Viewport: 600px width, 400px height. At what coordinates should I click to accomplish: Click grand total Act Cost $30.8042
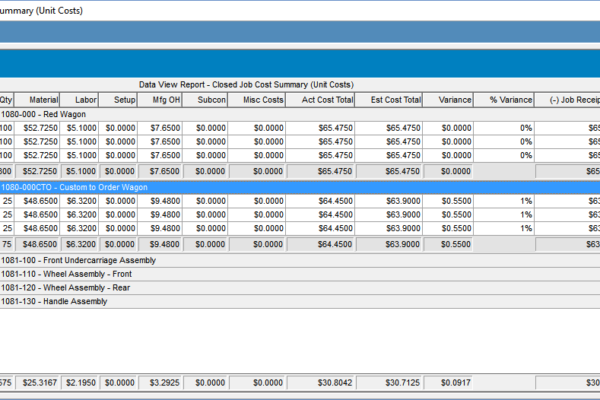click(321, 383)
